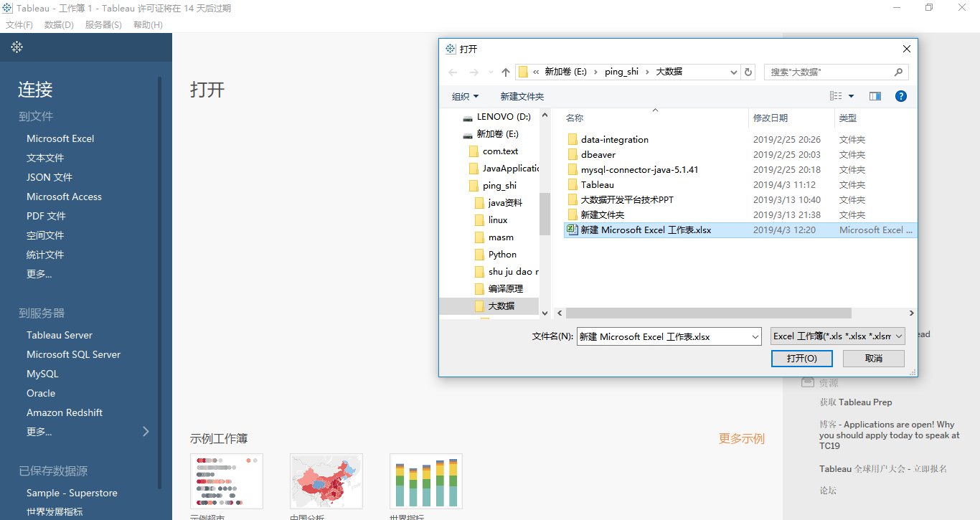Go back with dialog back arrow

tap(453, 72)
